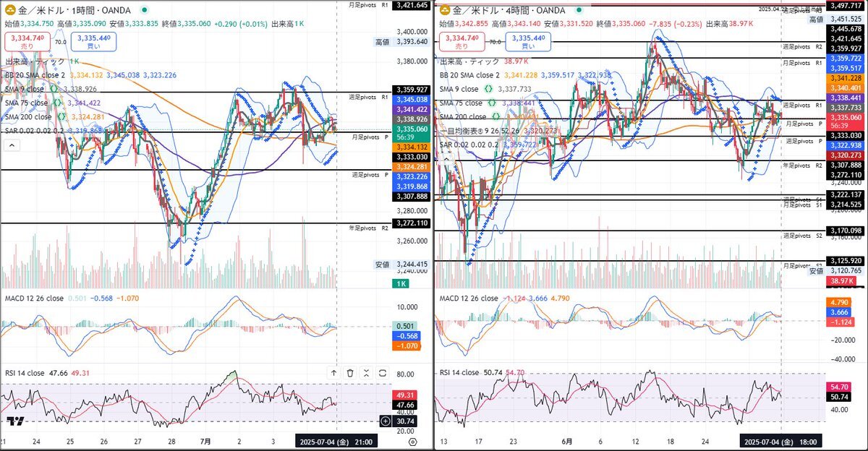The width and height of the screenshot is (868, 451).
Task: Open SMA 9 source code braces, 4-hour chart
Action: pyautogui.click(x=488, y=89)
